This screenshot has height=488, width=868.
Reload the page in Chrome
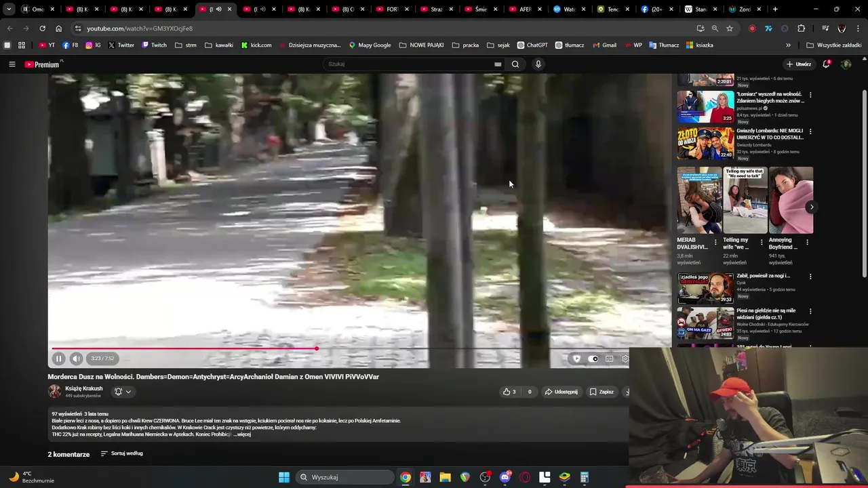point(42,28)
